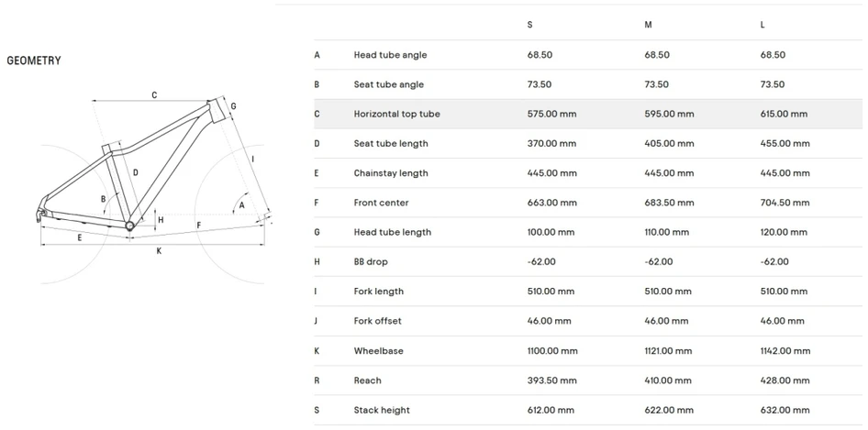Click the BB drop row label

pyautogui.click(x=371, y=262)
